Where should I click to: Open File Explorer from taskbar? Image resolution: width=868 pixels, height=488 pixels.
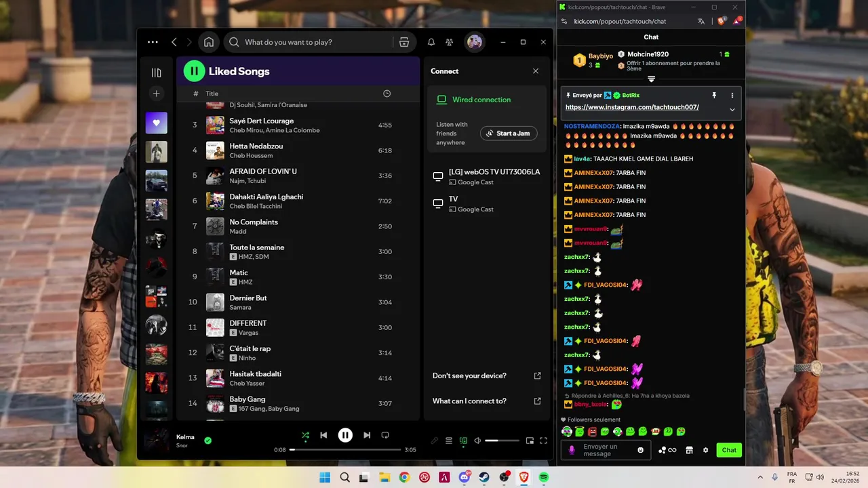(384, 477)
